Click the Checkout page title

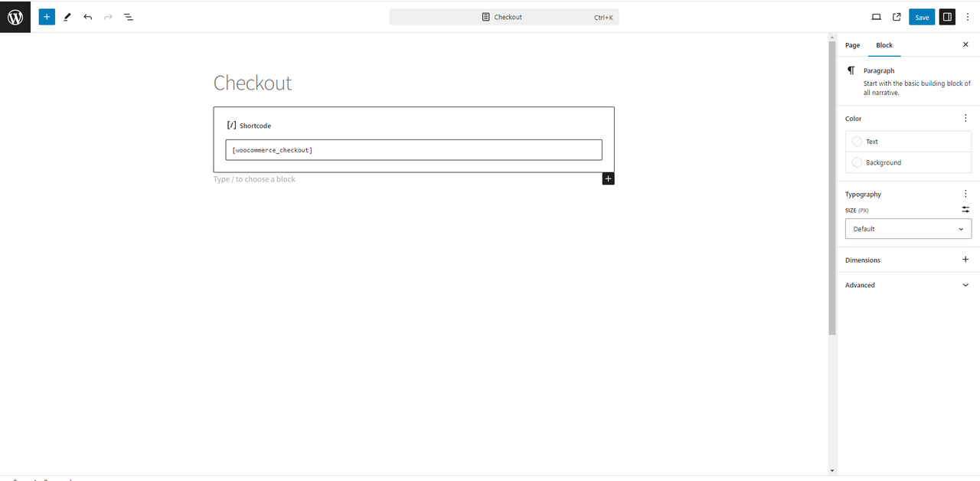[253, 83]
